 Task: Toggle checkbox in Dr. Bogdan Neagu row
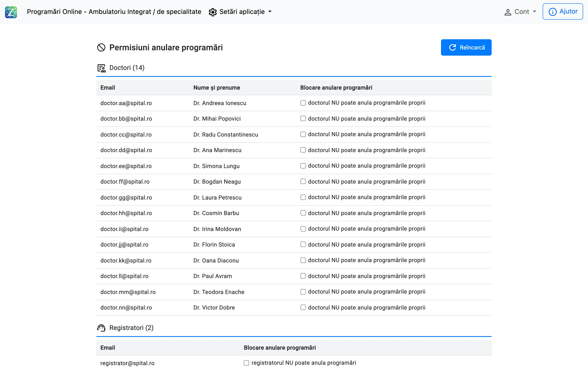point(303,181)
